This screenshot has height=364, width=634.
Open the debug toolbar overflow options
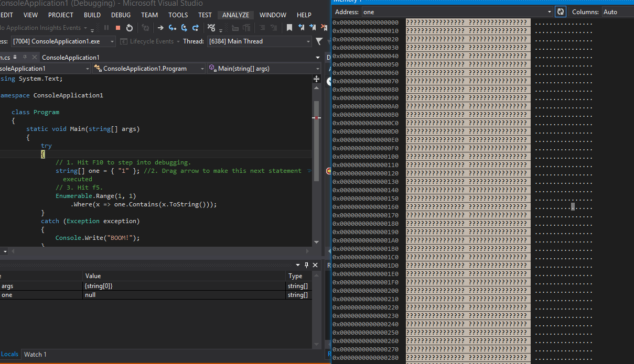click(x=221, y=30)
